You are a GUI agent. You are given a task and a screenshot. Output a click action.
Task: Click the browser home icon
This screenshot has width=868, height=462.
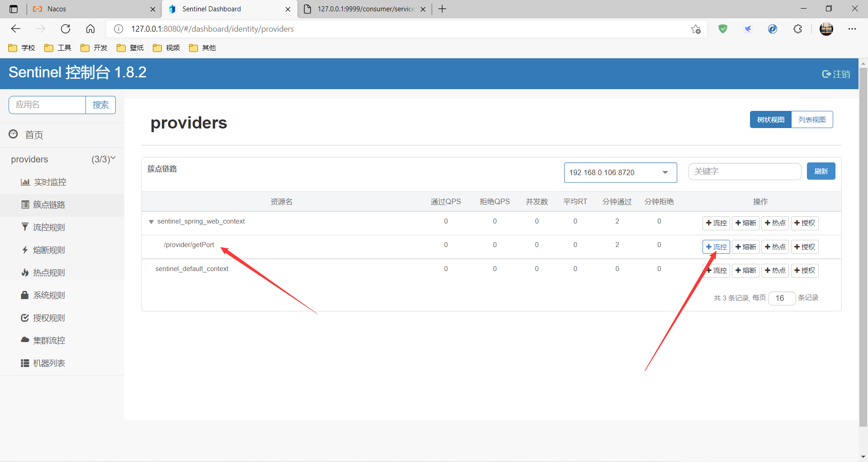[x=90, y=29]
